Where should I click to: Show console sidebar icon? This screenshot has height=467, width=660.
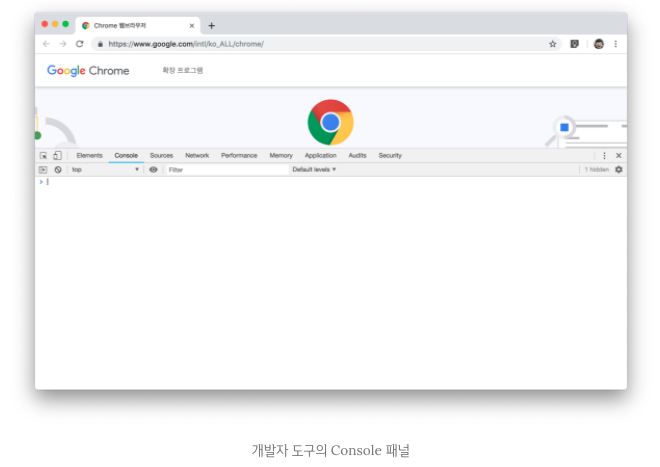click(43, 170)
